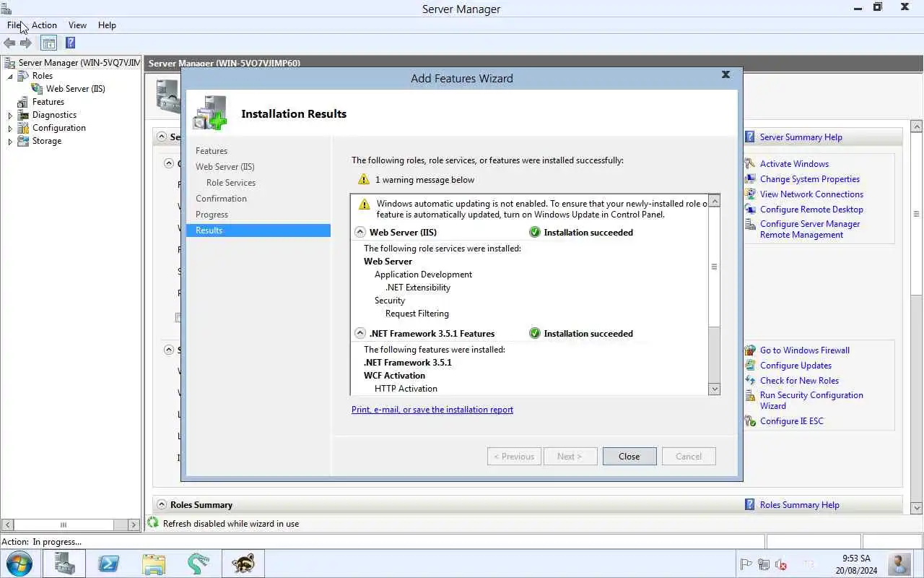Open the Action menu
Image resolution: width=924 pixels, height=578 pixels.
[x=44, y=25]
